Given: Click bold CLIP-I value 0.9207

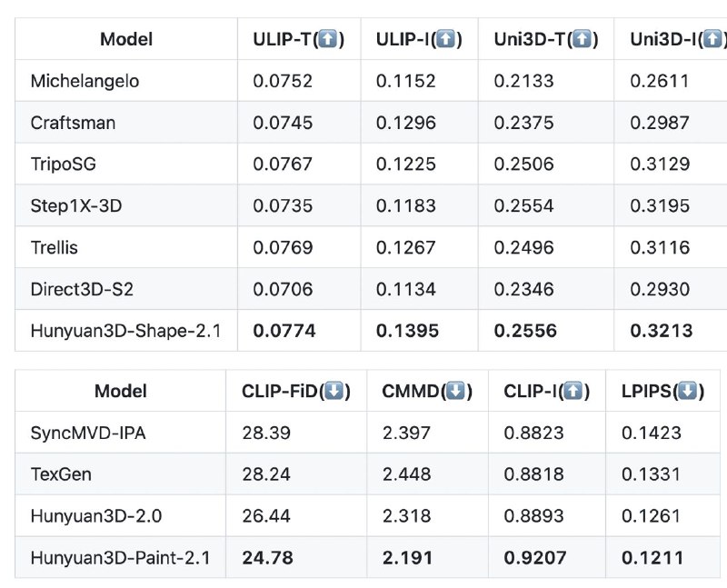Looking at the screenshot, I should (x=535, y=558).
